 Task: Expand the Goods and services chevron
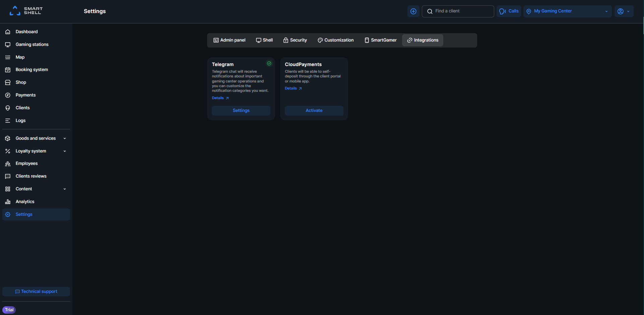65,138
